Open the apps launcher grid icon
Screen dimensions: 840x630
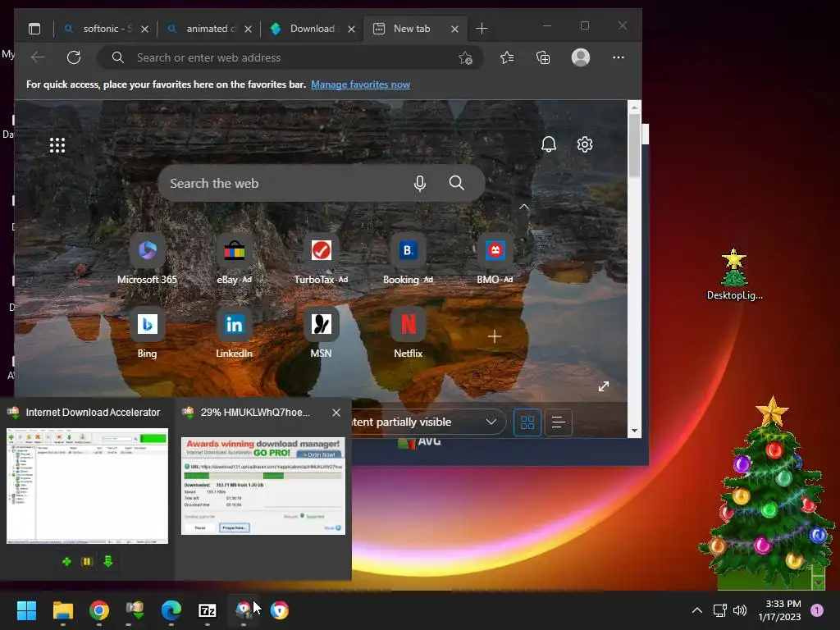pos(57,145)
